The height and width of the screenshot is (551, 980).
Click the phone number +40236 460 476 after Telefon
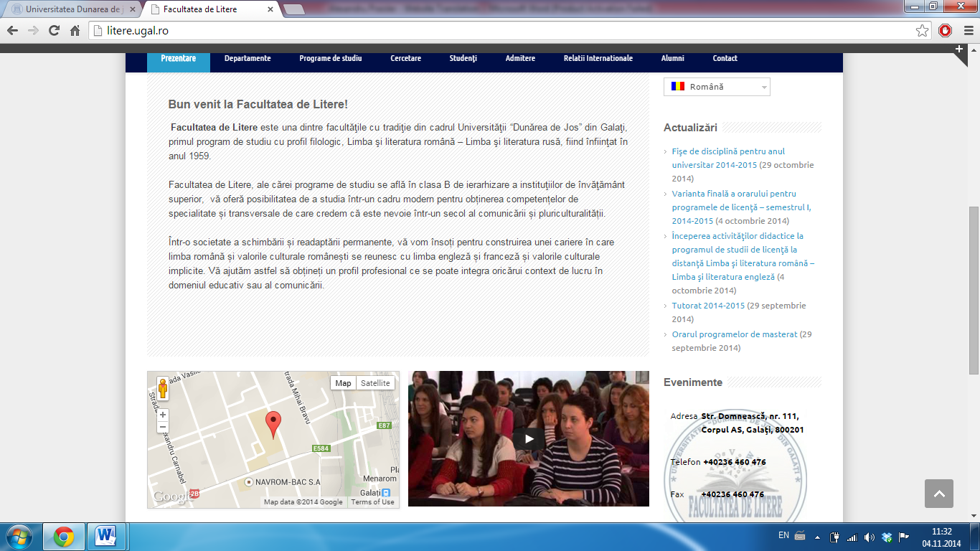tap(734, 462)
